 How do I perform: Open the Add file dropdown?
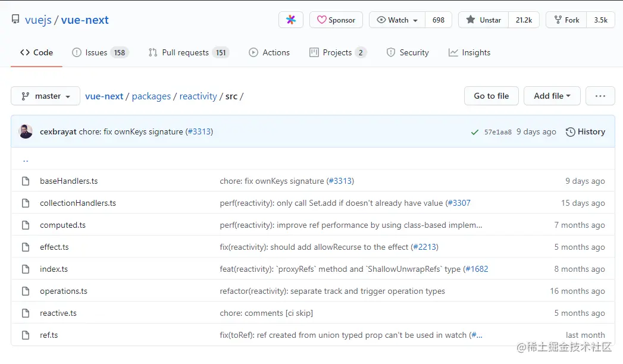552,96
